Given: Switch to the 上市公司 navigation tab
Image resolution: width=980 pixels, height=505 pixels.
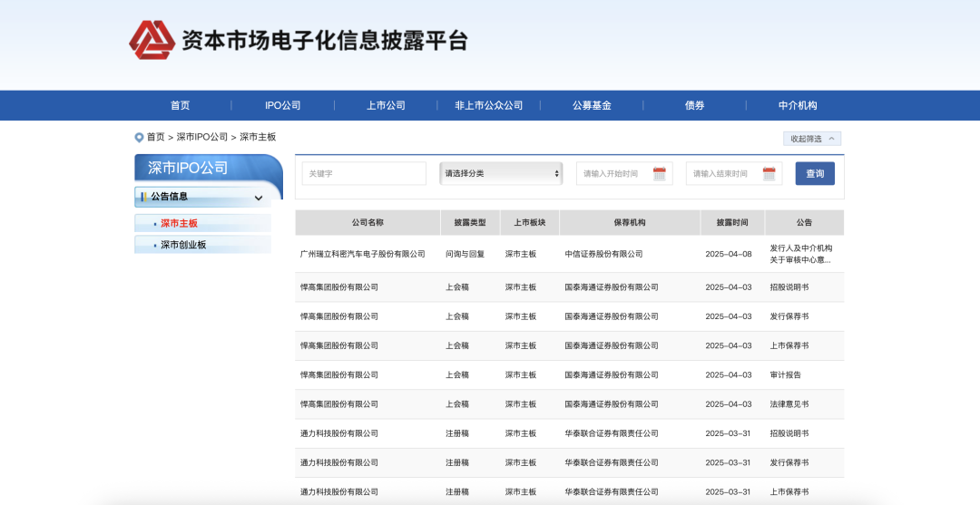Looking at the screenshot, I should [x=386, y=105].
